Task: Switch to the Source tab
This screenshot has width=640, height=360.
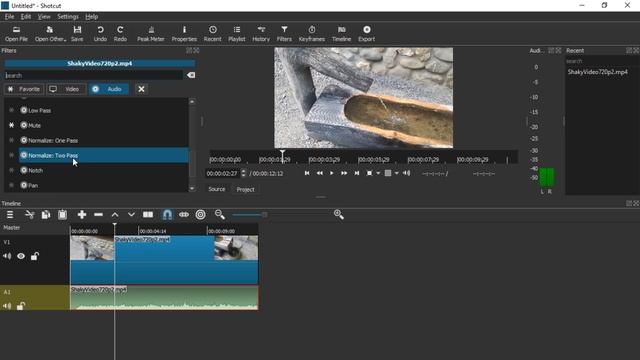Action: click(217, 189)
